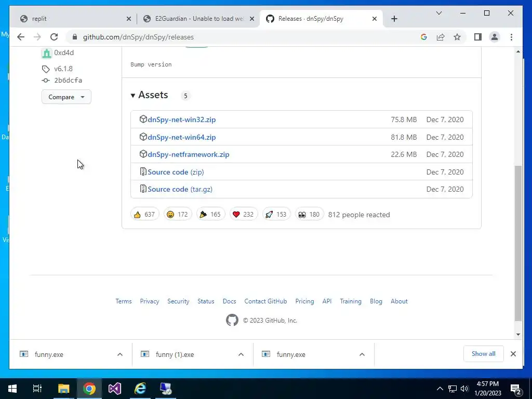The height and width of the screenshot is (399, 532).
Task: Open the notification center icon
Action: [x=516, y=389]
